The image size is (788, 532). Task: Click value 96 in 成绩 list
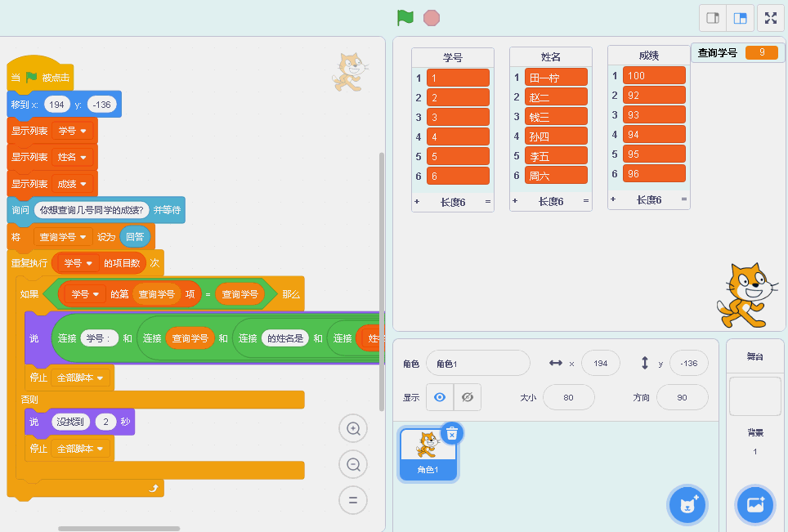pos(654,174)
